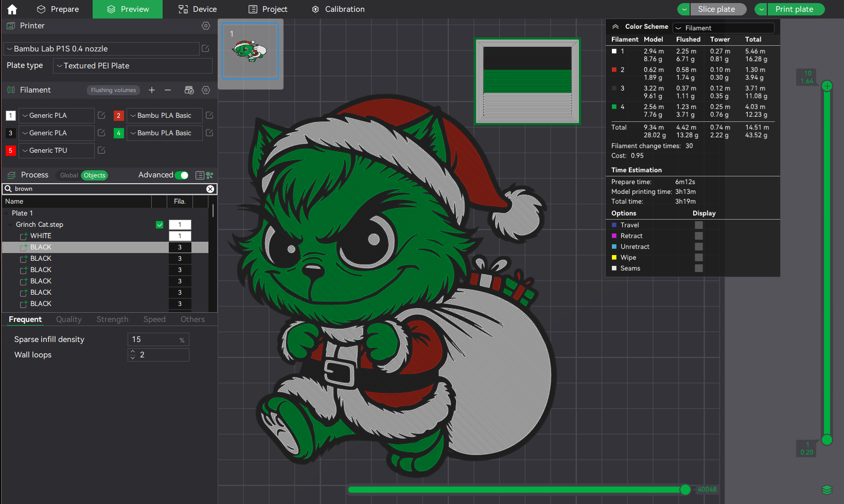Toggle Retract display checkbox
This screenshot has height=504, width=844.
point(699,236)
